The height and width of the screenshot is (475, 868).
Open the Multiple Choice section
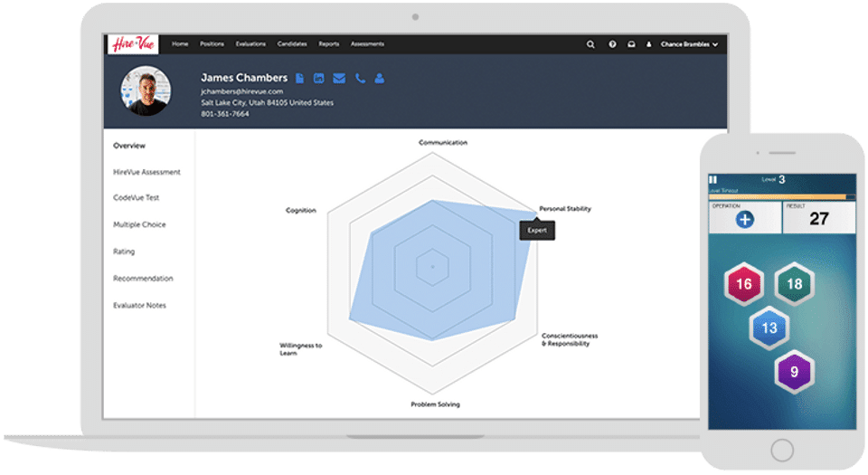pos(139,224)
